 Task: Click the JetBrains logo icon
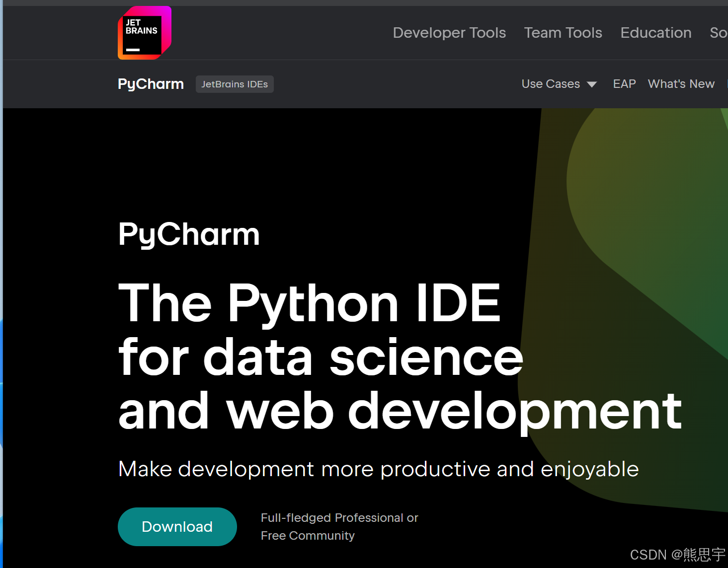pos(145,33)
